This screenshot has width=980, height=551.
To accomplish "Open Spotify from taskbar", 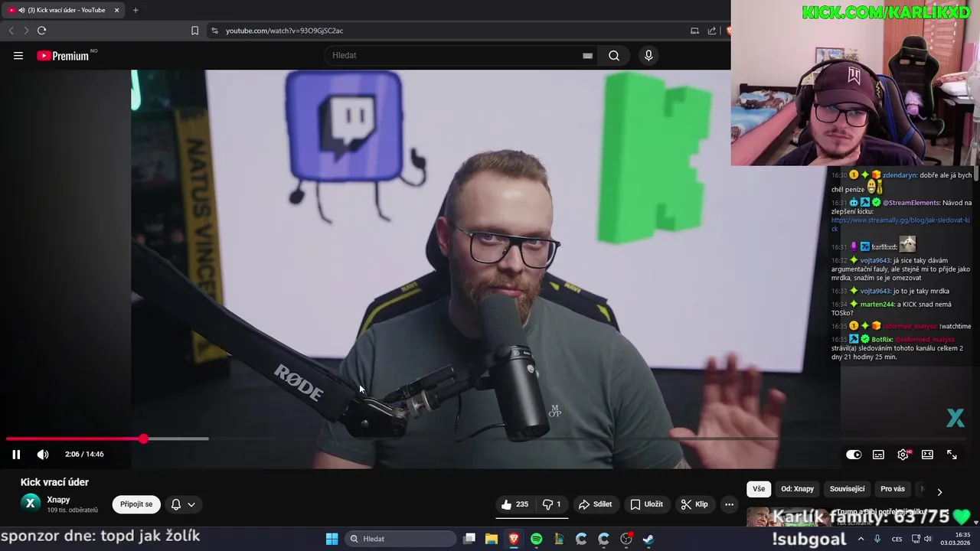I will [536, 539].
